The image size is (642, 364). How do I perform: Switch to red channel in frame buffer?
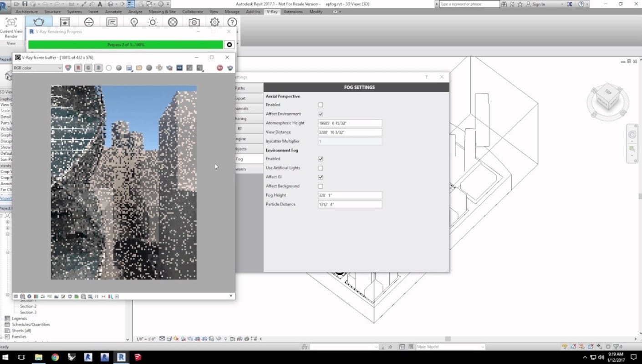click(78, 68)
